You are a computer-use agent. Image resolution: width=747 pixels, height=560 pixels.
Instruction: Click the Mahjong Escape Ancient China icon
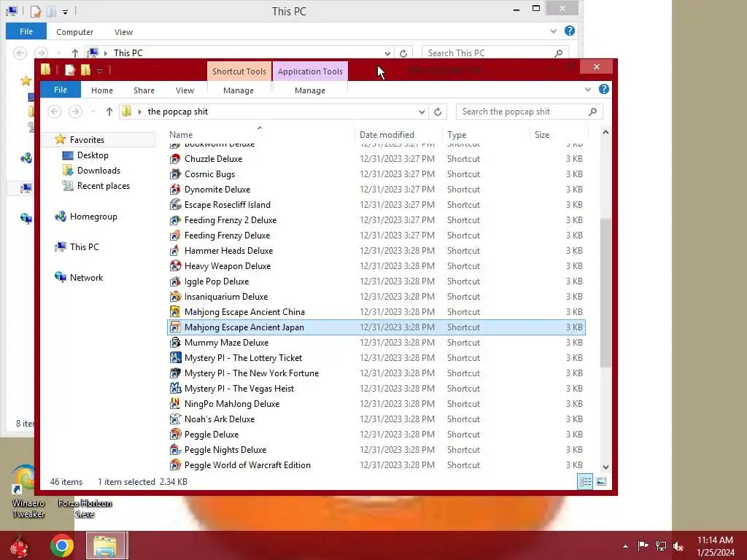(175, 312)
